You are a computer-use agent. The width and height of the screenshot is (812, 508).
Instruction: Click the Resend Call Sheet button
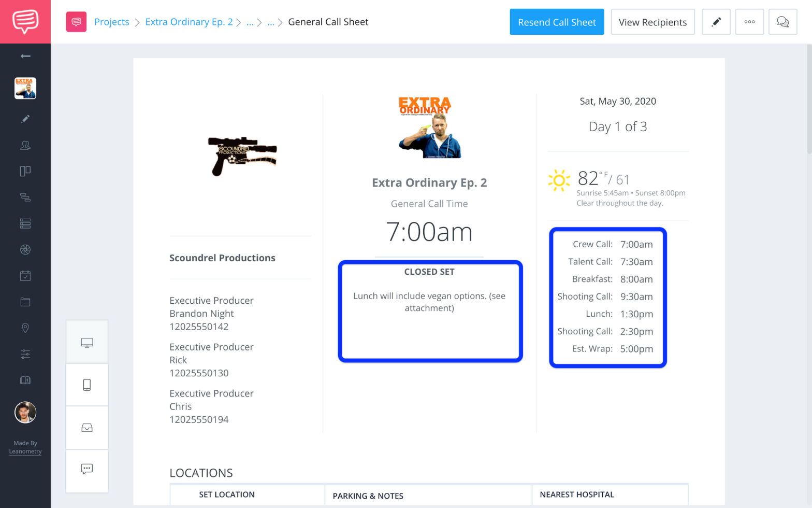click(557, 22)
